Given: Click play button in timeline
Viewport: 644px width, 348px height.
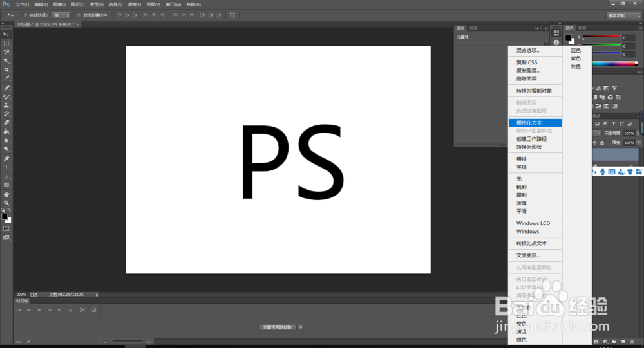Looking at the screenshot, I should click(x=39, y=310).
